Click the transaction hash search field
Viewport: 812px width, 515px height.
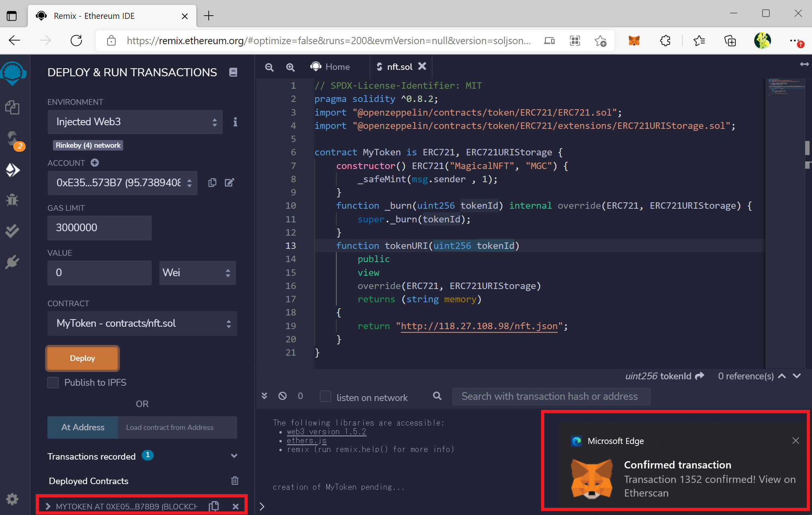point(551,397)
